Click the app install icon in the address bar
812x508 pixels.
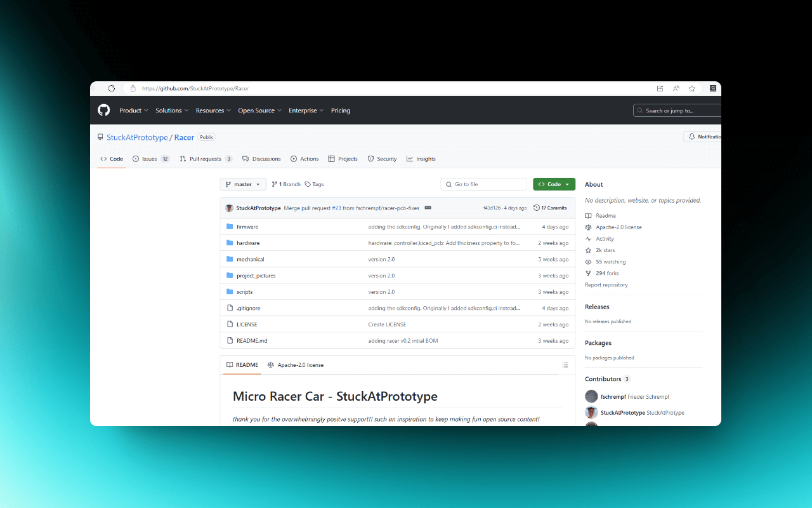660,88
